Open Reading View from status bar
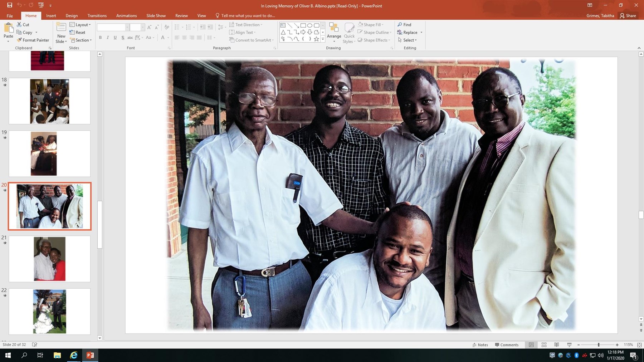This screenshot has width=644, height=362. (x=556, y=345)
